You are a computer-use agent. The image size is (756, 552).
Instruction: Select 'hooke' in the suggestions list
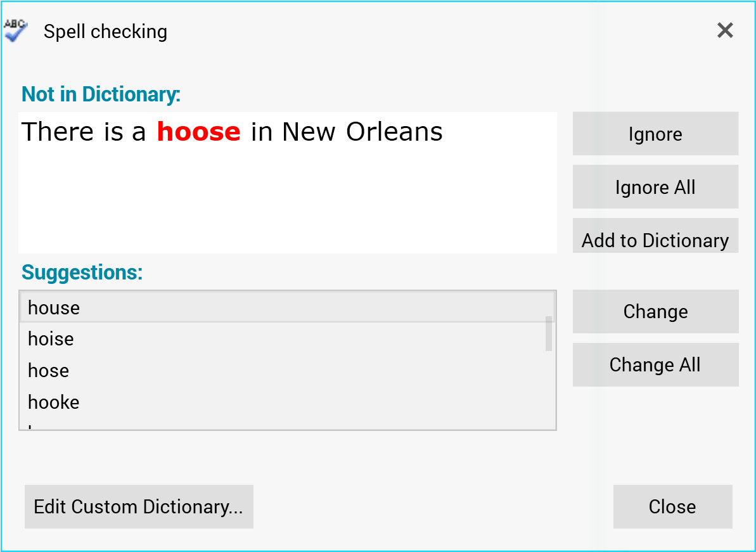tap(54, 402)
